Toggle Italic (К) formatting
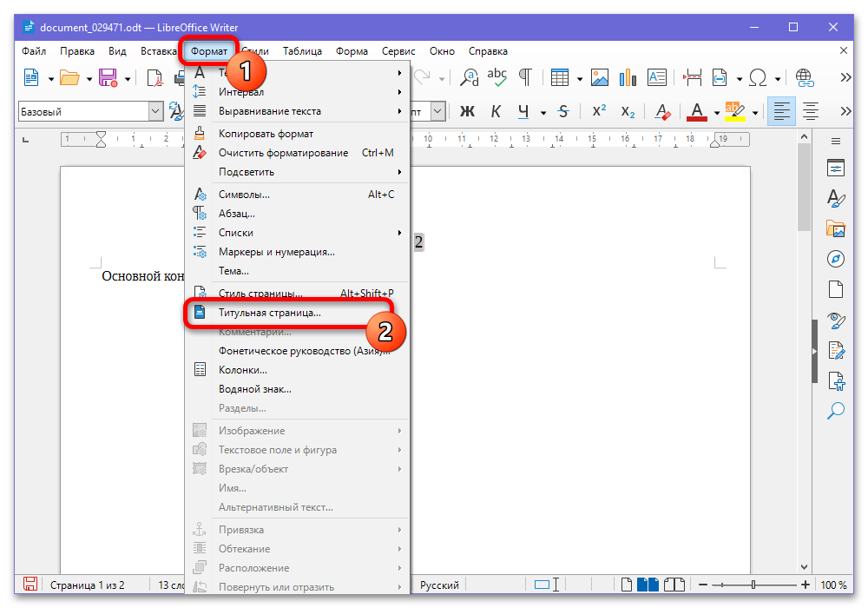The image size is (868, 608). 496,111
